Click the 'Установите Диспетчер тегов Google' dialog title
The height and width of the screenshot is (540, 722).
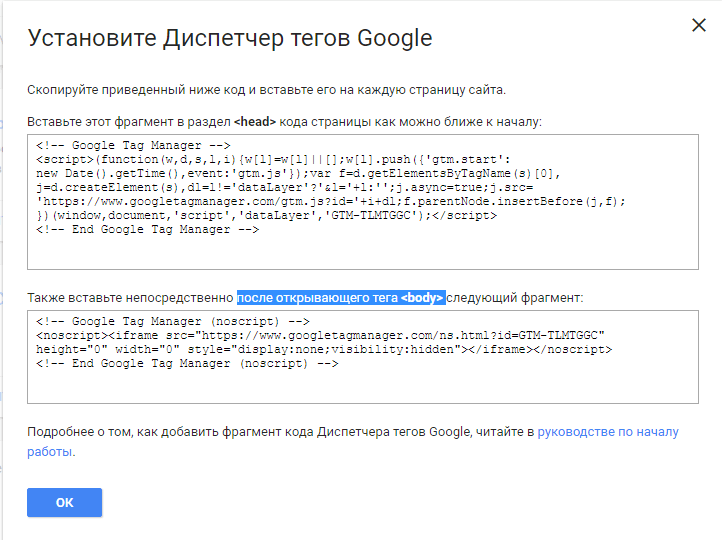pos(230,38)
